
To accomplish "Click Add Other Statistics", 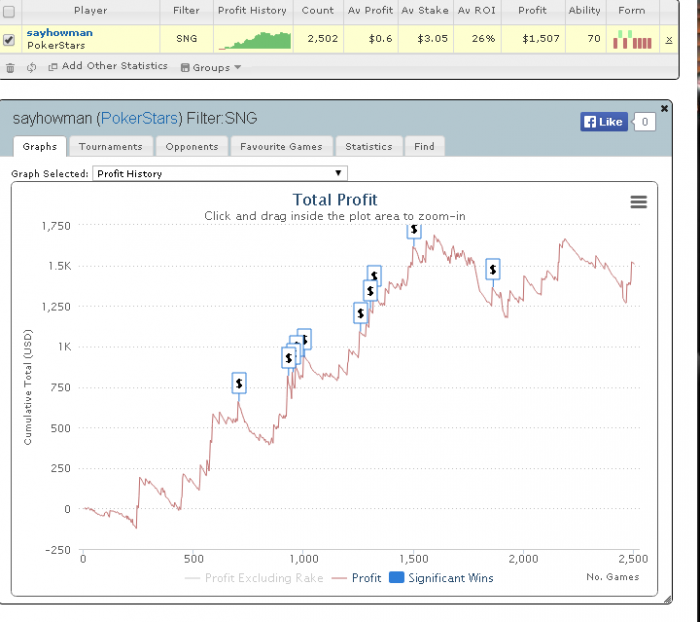I will 108,66.
